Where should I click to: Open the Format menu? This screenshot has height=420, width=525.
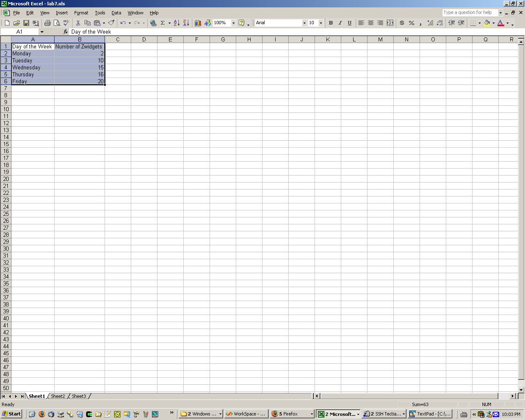81,13
